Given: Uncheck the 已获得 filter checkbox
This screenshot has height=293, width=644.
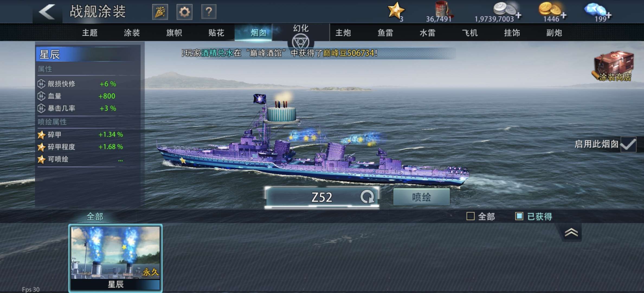Looking at the screenshot, I should 519,216.
